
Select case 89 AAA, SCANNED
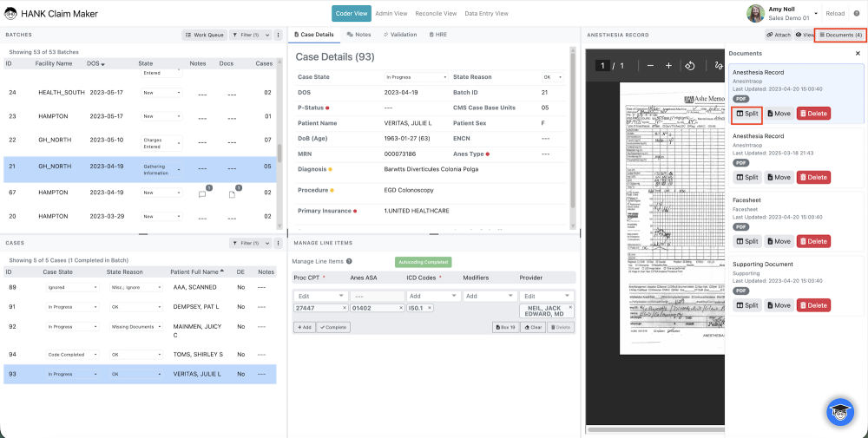(x=140, y=288)
